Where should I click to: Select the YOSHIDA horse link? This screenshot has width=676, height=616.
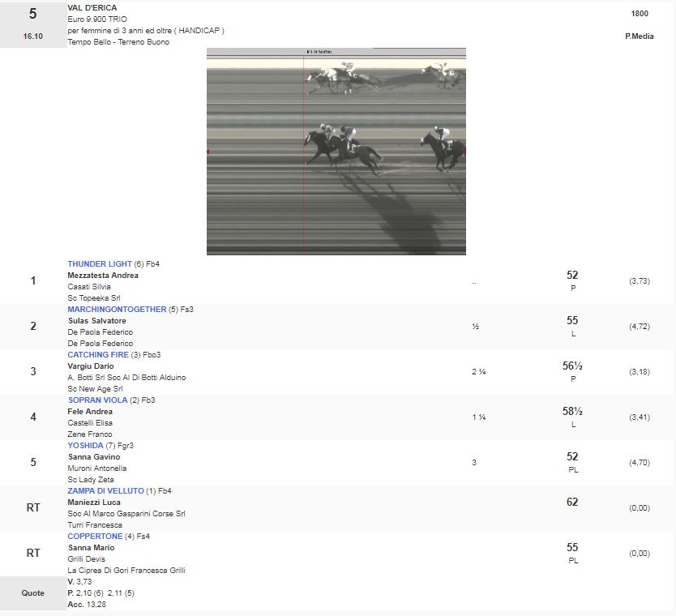pyautogui.click(x=85, y=446)
